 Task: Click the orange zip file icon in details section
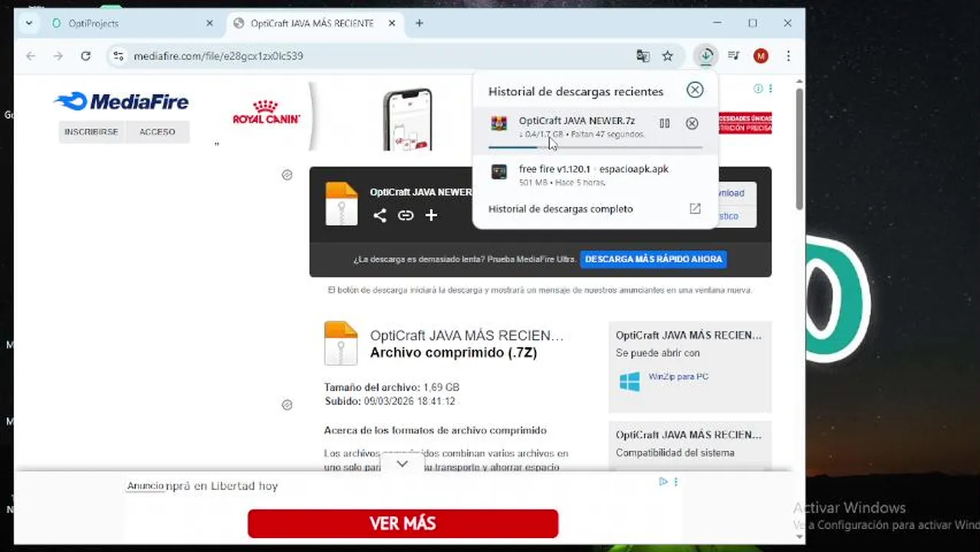click(x=340, y=343)
